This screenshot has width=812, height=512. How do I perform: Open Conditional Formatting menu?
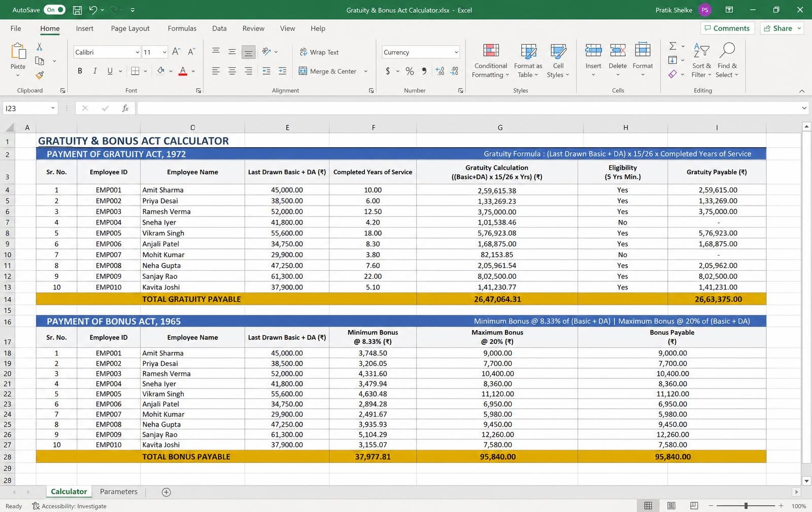click(x=490, y=60)
